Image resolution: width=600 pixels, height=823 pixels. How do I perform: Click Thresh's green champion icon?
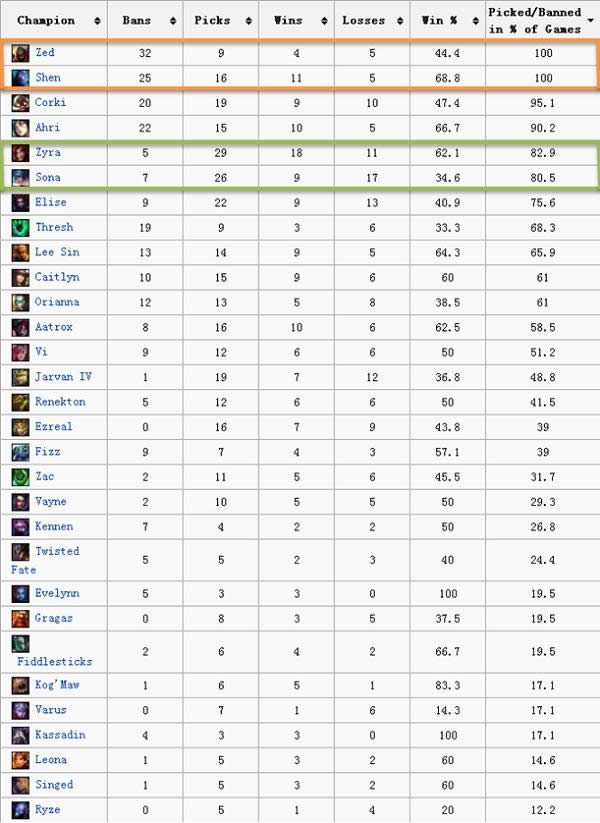coord(20,227)
